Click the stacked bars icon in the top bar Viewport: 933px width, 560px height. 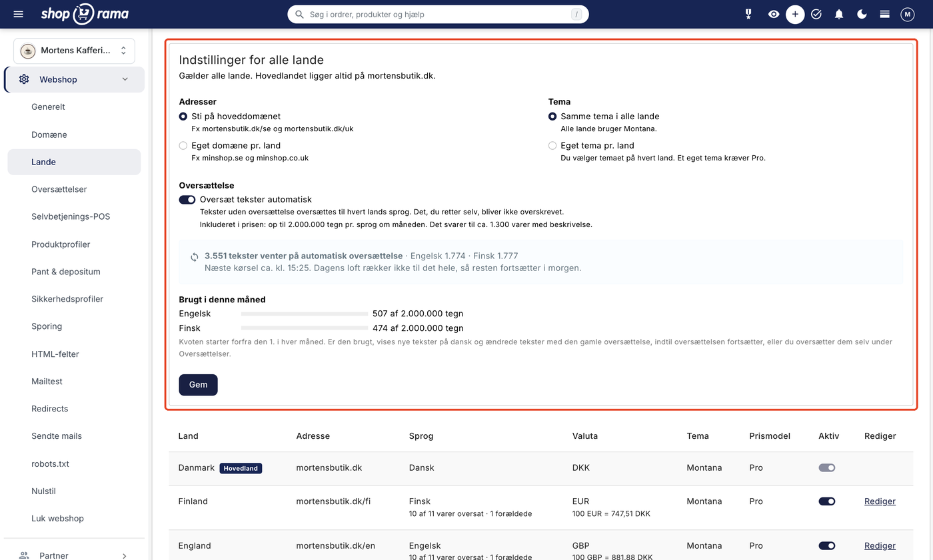point(884,14)
